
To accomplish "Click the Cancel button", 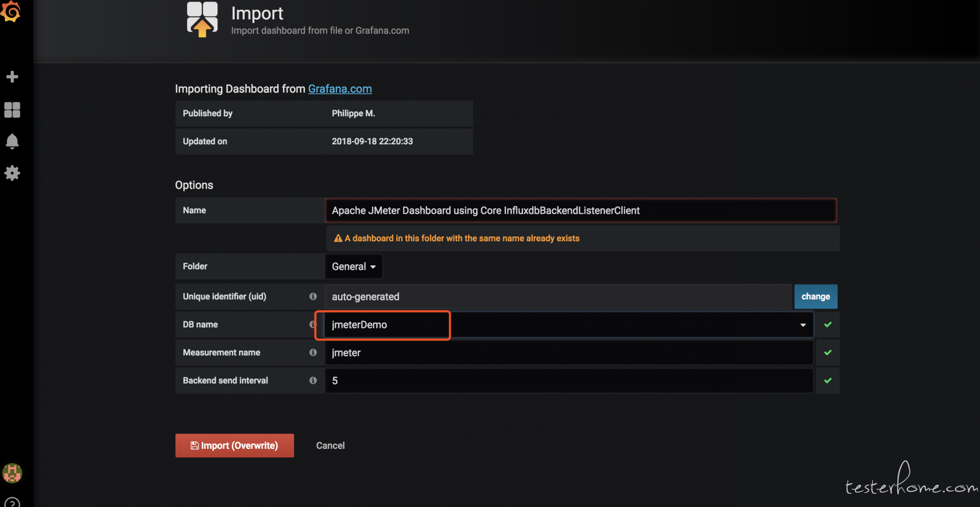I will [x=330, y=446].
